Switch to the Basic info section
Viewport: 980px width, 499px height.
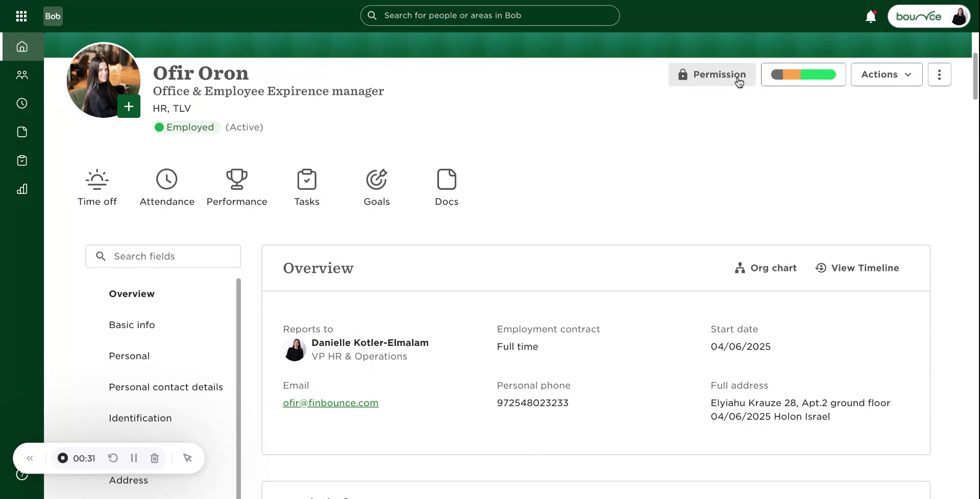[131, 325]
